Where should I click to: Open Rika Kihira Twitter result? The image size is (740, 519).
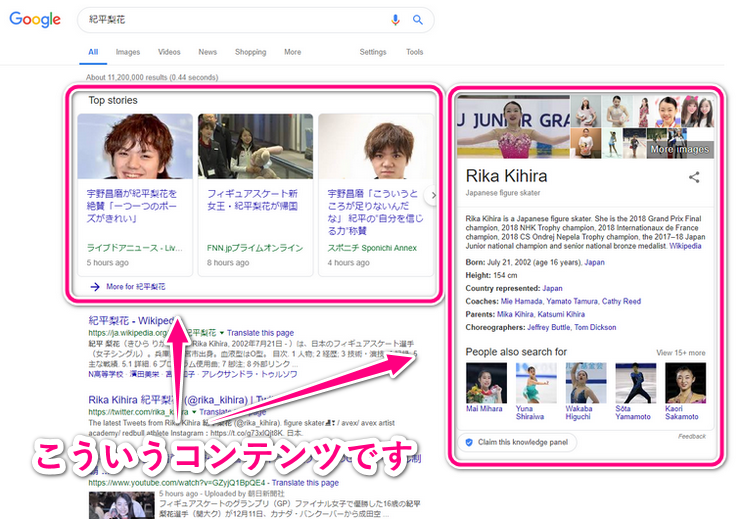point(182,400)
